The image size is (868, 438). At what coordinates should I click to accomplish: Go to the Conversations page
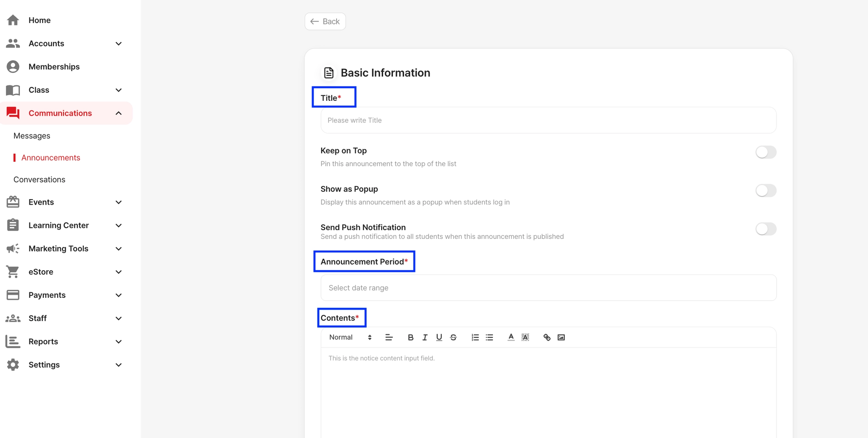pyautogui.click(x=39, y=180)
